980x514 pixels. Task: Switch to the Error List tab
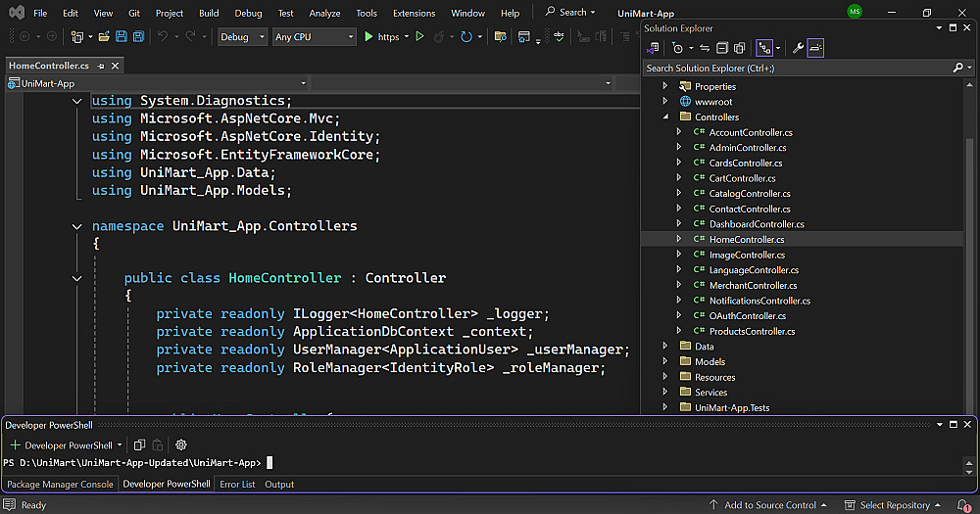[x=237, y=484]
